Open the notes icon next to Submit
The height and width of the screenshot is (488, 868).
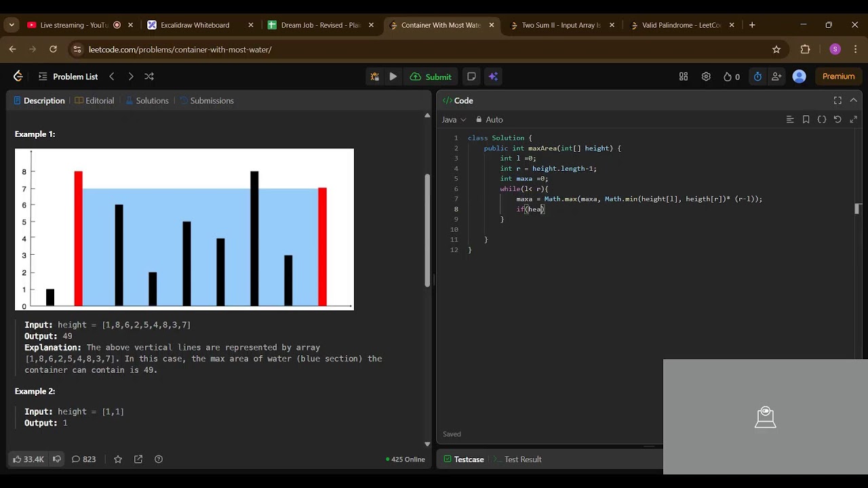[x=472, y=77]
